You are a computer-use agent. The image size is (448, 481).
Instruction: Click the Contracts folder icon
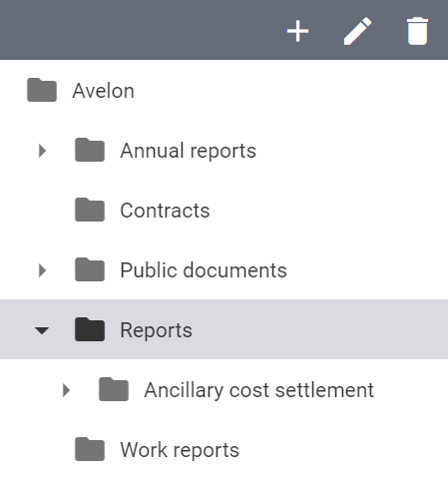(90, 210)
